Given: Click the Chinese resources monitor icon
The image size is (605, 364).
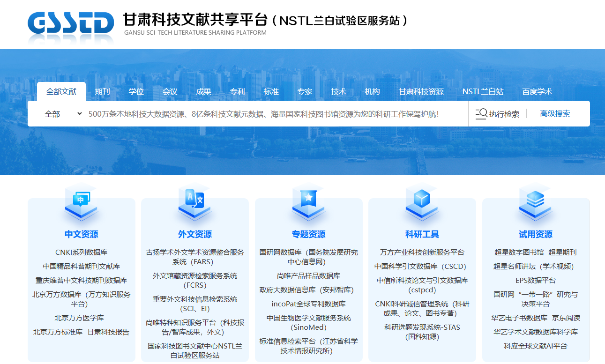Looking at the screenshot, I should [x=81, y=202].
